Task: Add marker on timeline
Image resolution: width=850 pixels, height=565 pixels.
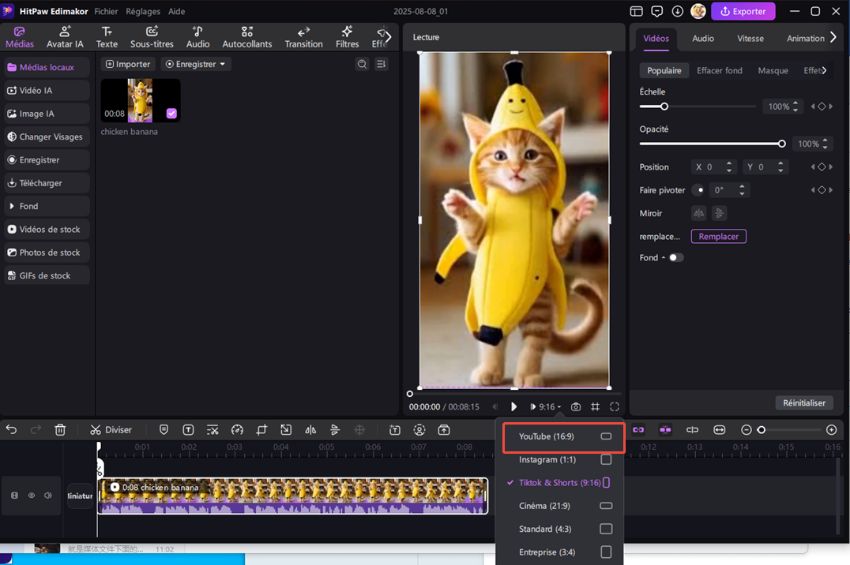Action: point(164,430)
